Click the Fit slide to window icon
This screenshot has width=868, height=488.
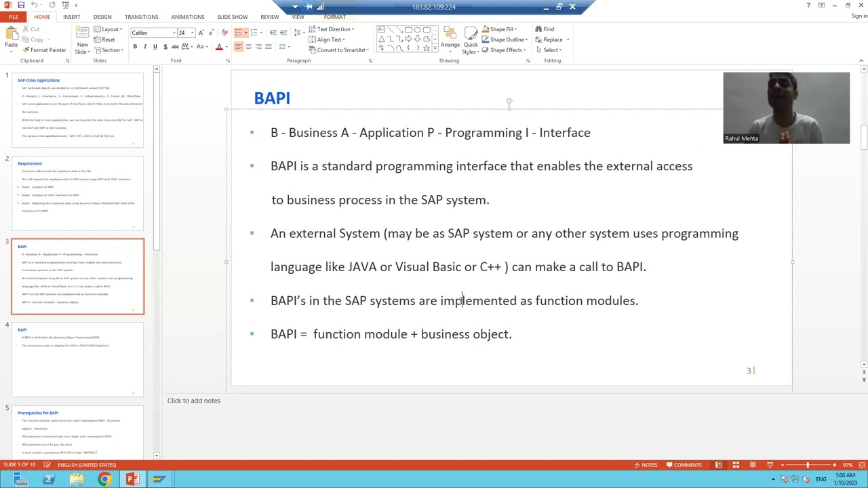[861, 465]
